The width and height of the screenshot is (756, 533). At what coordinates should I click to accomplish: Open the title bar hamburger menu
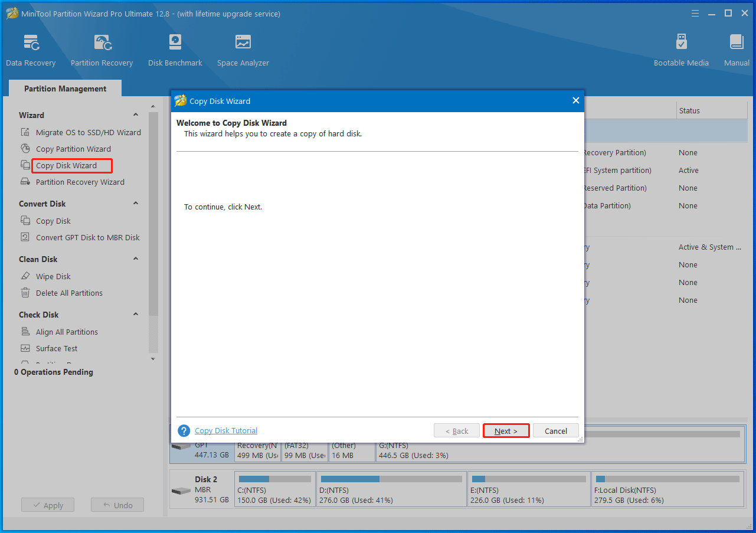coord(695,13)
